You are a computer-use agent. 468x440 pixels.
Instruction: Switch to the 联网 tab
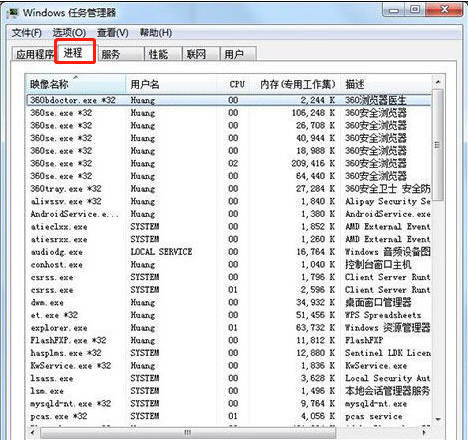click(201, 54)
